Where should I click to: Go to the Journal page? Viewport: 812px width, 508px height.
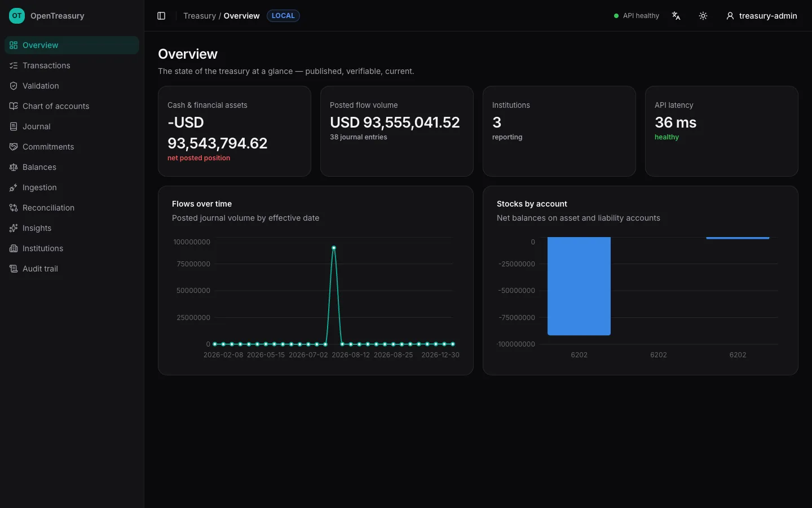[x=72, y=126]
